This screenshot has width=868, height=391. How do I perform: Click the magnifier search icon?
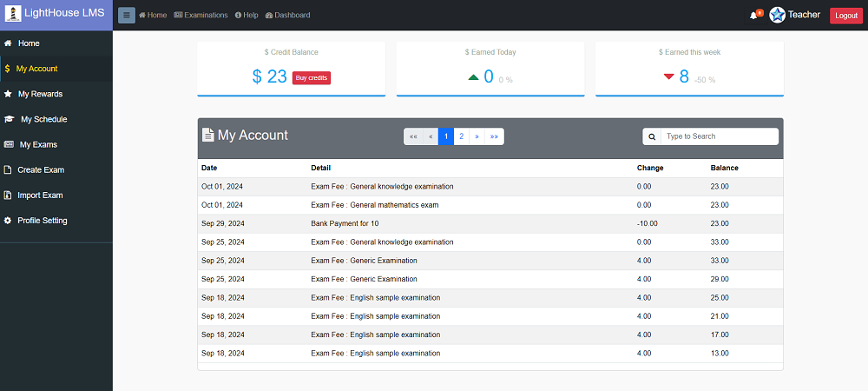point(652,136)
